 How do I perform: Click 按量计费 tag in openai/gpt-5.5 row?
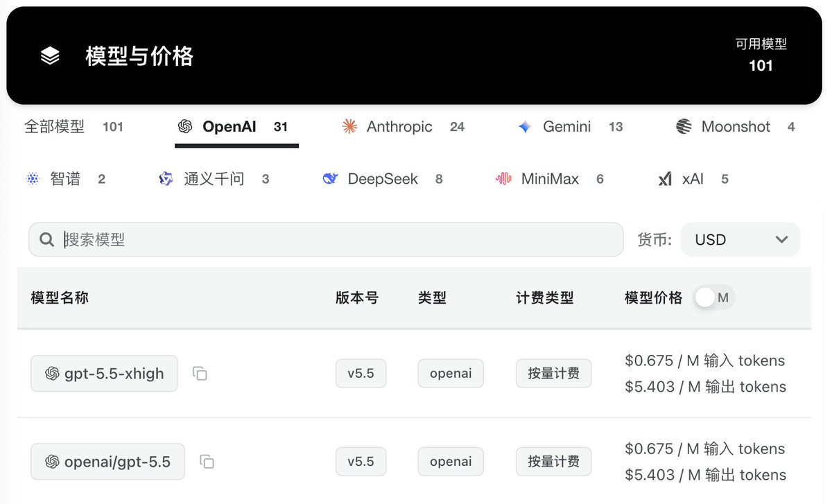pos(553,462)
